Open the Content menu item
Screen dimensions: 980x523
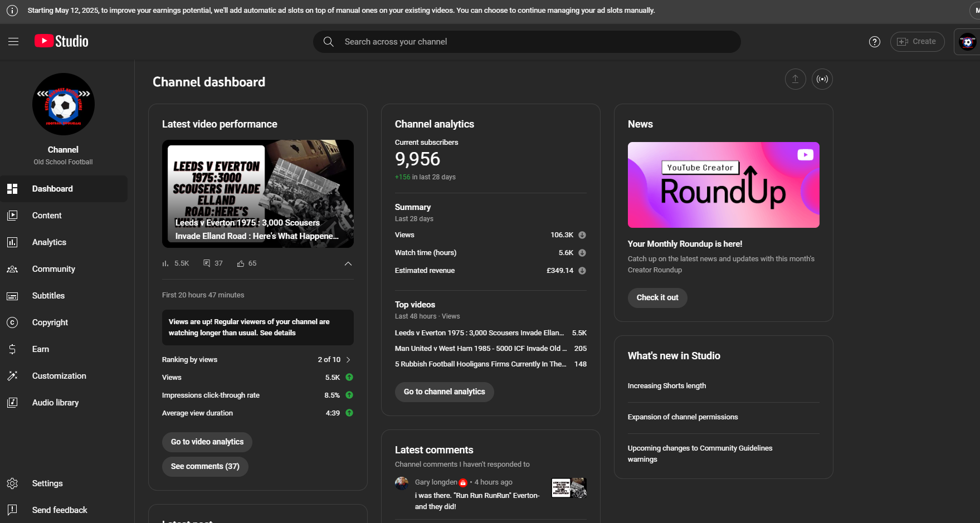click(x=64, y=216)
